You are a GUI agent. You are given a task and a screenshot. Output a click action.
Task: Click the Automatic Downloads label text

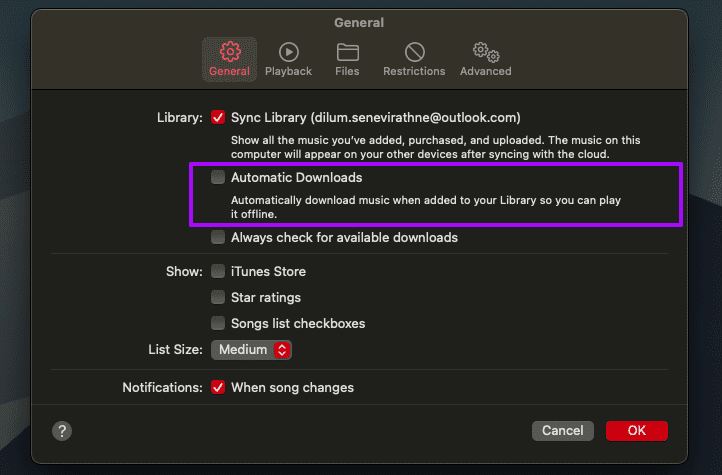pyautogui.click(x=297, y=177)
